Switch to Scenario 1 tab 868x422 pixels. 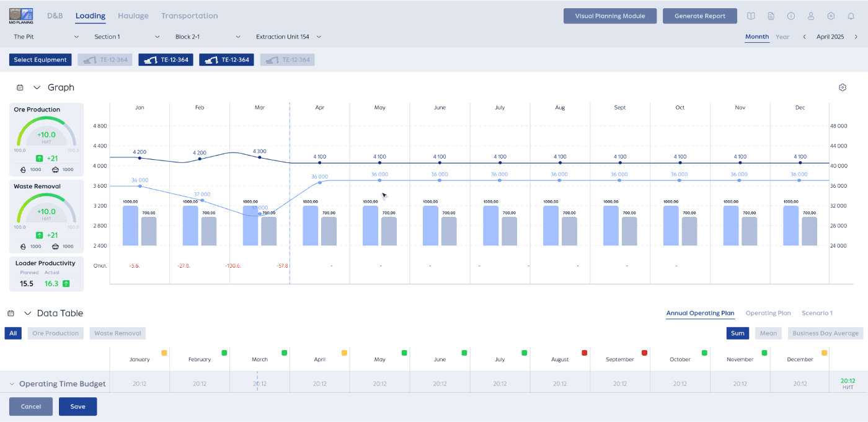tap(817, 314)
